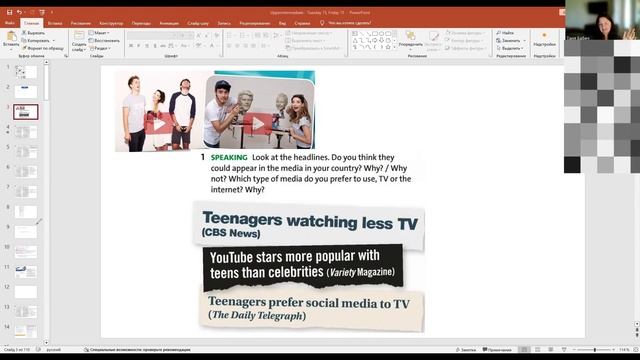Image resolution: width=640 pixels, height=360 pixels.
Task: Expand the shapes gallery more arrow
Action: pos(395,47)
